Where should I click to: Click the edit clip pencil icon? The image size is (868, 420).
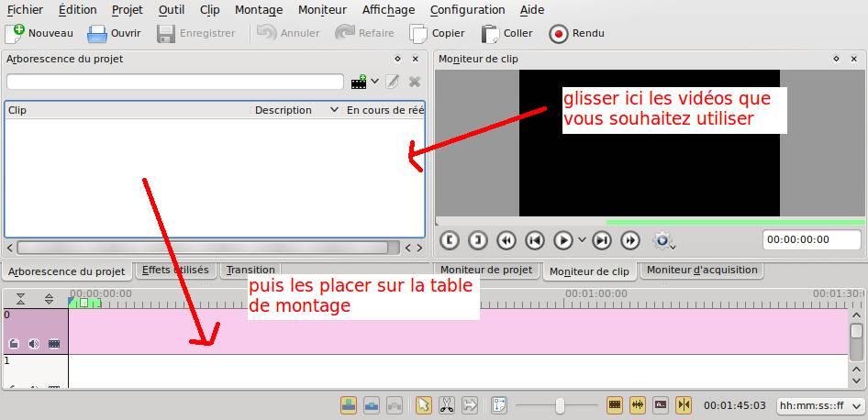coord(393,82)
